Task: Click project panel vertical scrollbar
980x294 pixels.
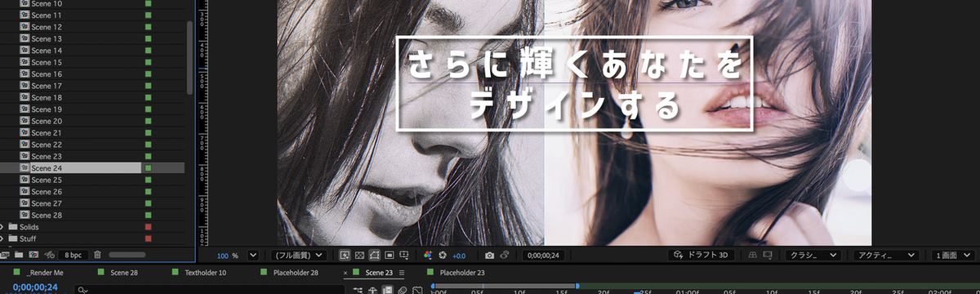Action: click(x=190, y=57)
